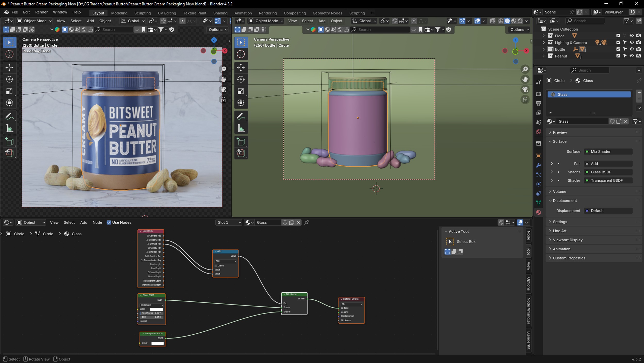This screenshot has width=644, height=363.
Task: Click the Glass BSDF shader button
Action: 608,172
